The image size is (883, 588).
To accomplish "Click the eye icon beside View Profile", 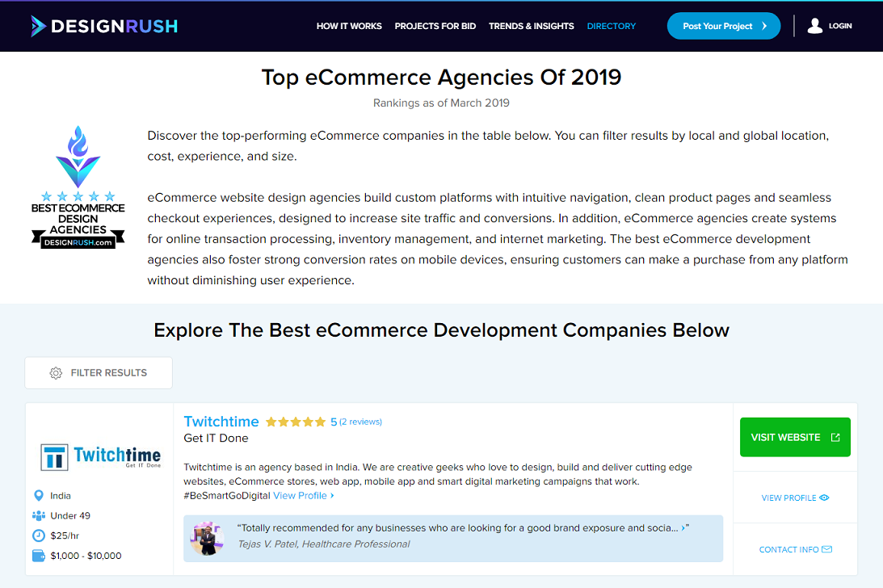I will 825,498.
